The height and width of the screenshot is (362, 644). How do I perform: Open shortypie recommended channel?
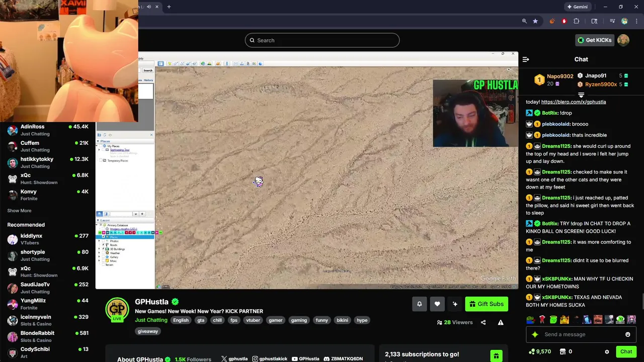(x=48, y=255)
